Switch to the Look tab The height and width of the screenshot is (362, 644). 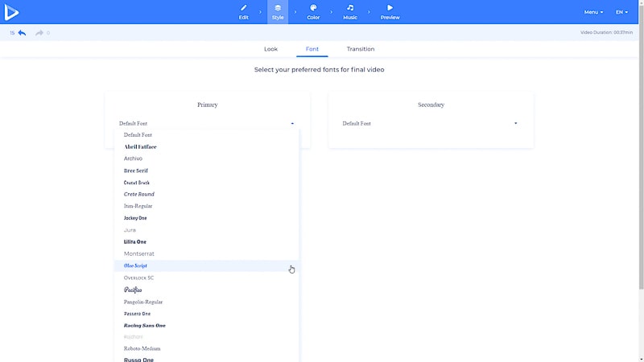[x=270, y=49]
